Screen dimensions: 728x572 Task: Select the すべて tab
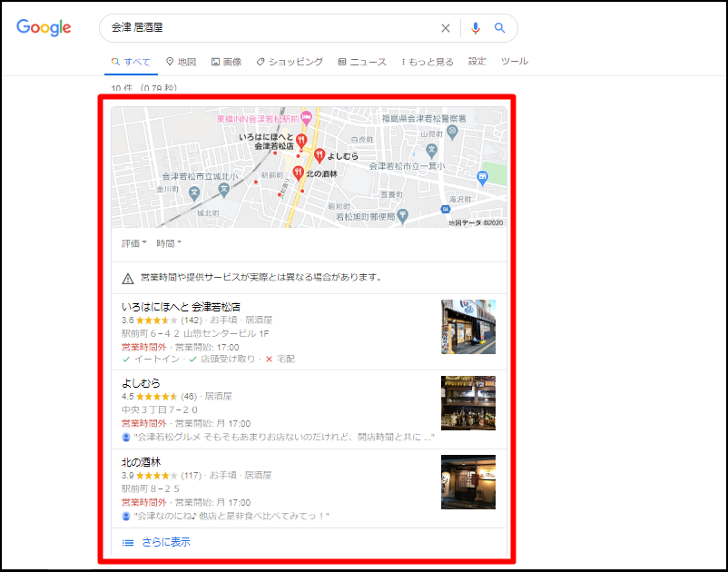pyautogui.click(x=131, y=62)
